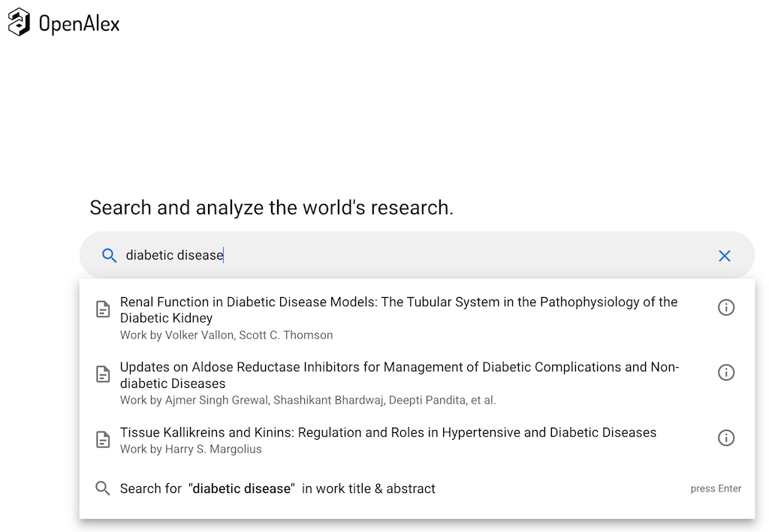This screenshot has height=532, width=769.
Task: Click document icon beside Renal Function result
Action: click(104, 309)
